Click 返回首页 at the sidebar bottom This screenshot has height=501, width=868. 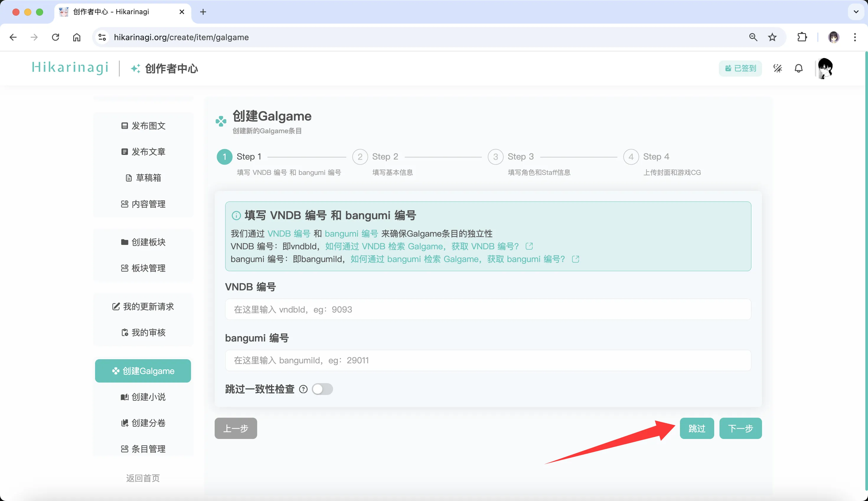[x=143, y=478]
